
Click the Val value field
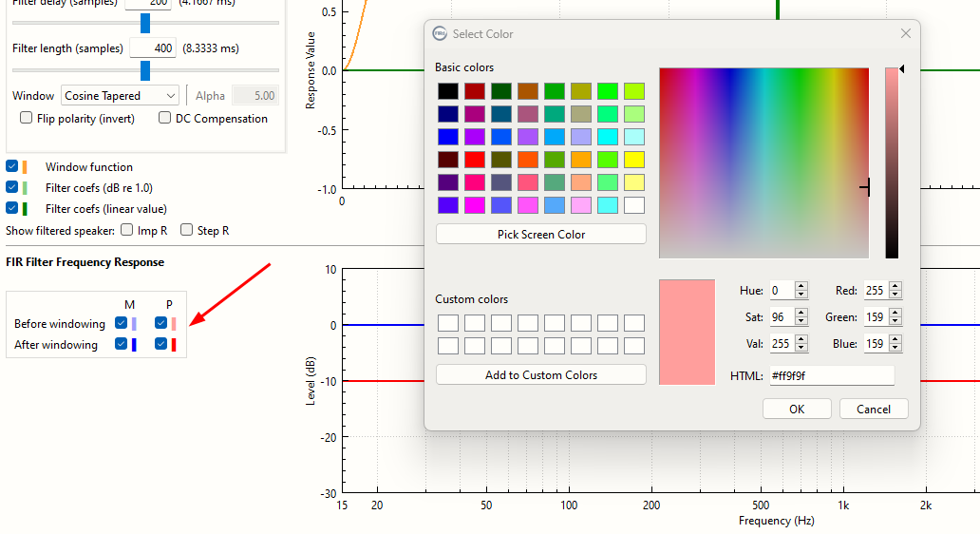click(x=782, y=343)
